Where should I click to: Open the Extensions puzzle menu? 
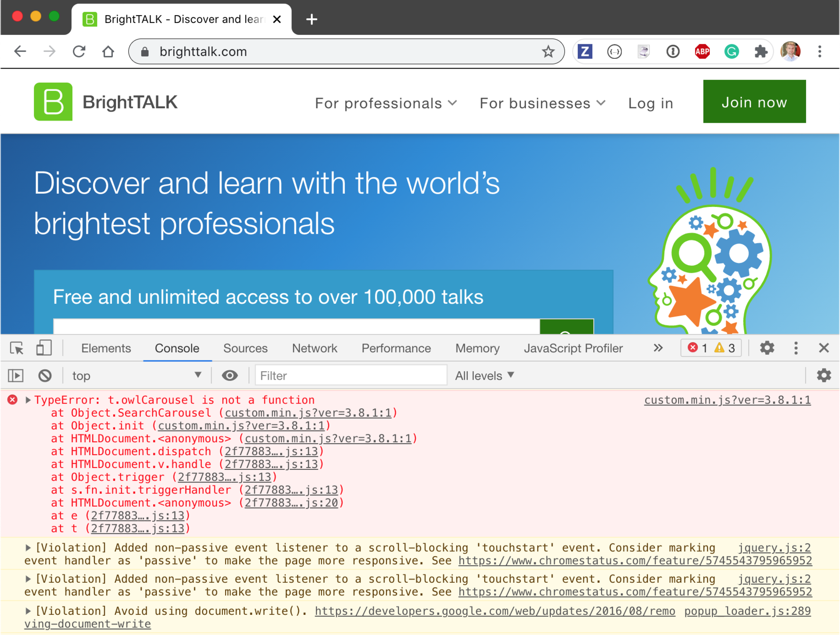tap(761, 51)
